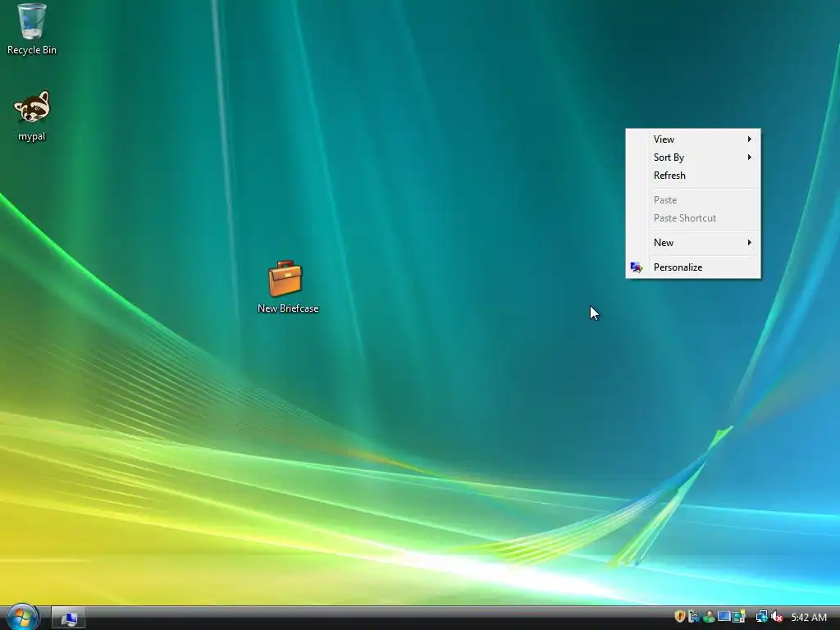Click the 5:42 AM clock
840x630 pixels.
pos(809,617)
